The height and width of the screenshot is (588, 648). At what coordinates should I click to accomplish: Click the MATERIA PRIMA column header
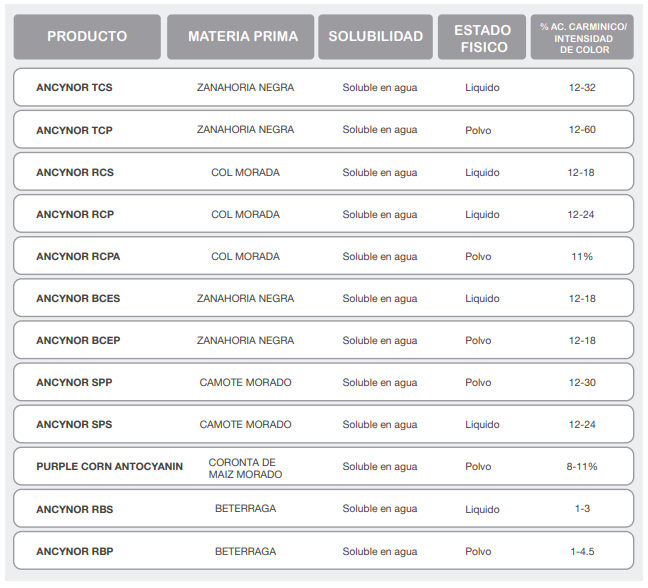[242, 37]
